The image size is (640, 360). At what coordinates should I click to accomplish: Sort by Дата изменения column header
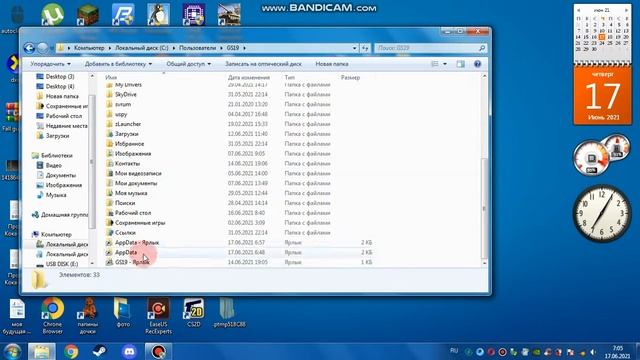(x=249, y=77)
